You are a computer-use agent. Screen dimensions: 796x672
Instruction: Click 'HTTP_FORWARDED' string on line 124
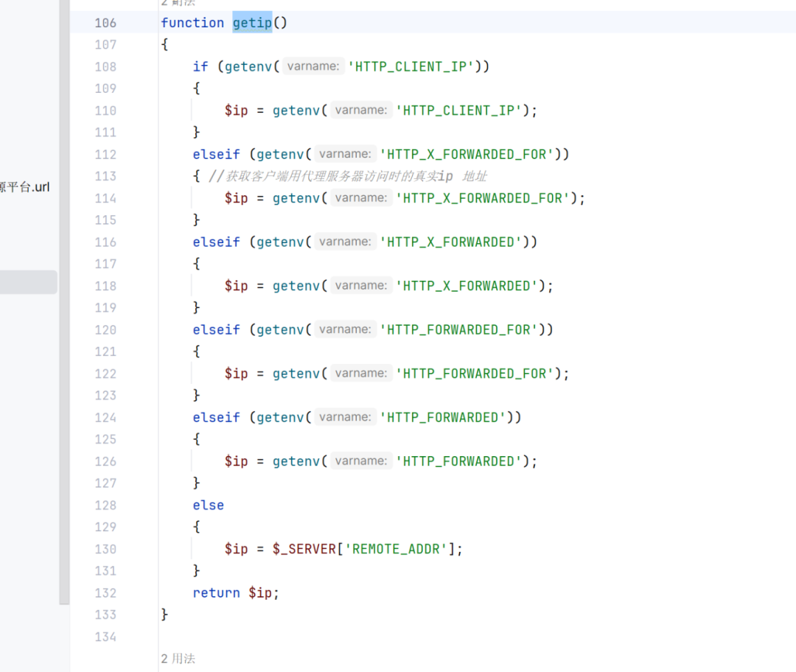(x=443, y=417)
